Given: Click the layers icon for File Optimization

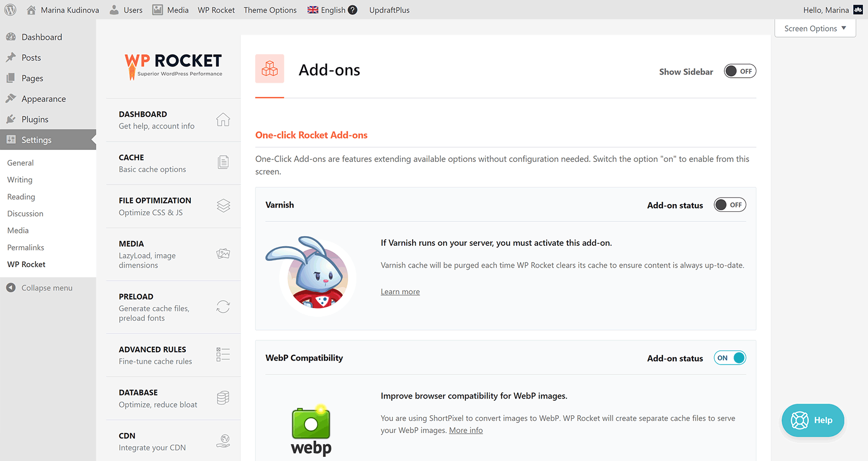Looking at the screenshot, I should point(223,206).
